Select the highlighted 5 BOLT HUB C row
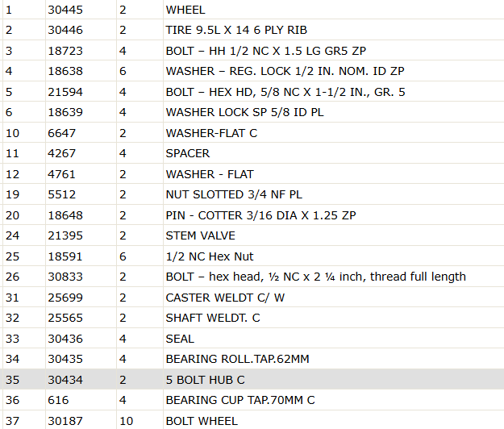The width and height of the screenshot is (504, 429). click(x=252, y=380)
